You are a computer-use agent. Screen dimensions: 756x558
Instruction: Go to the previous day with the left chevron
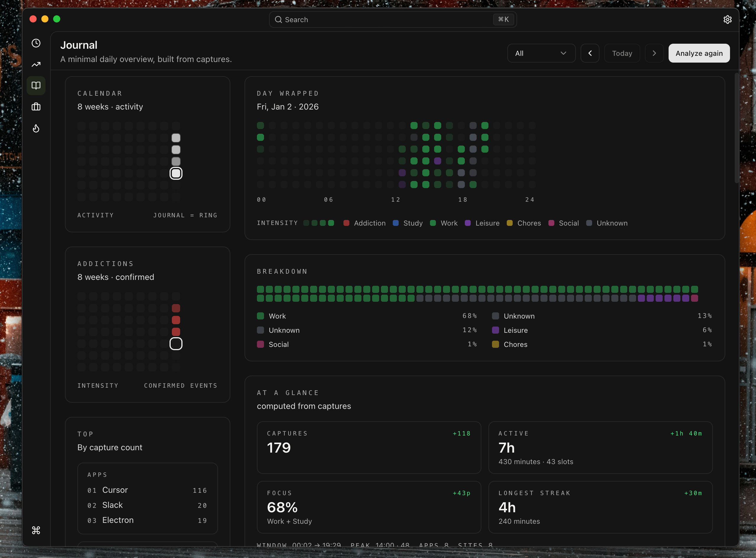coord(590,53)
